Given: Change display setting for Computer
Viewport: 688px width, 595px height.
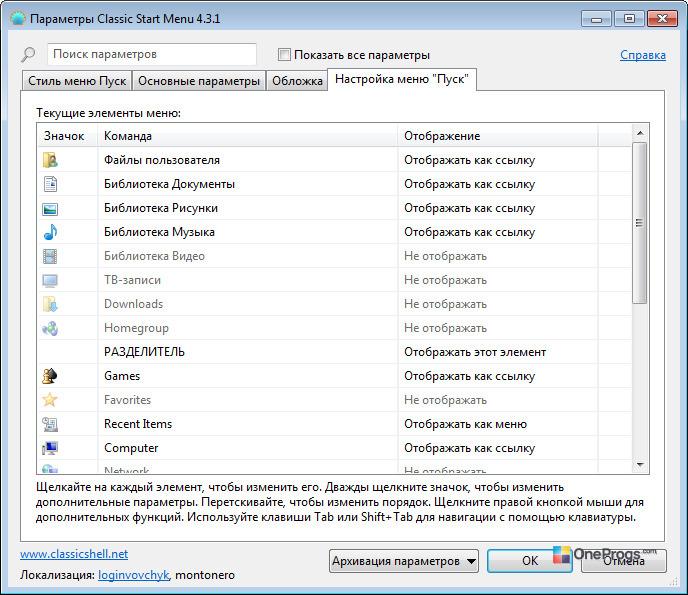Looking at the screenshot, I should point(469,448).
